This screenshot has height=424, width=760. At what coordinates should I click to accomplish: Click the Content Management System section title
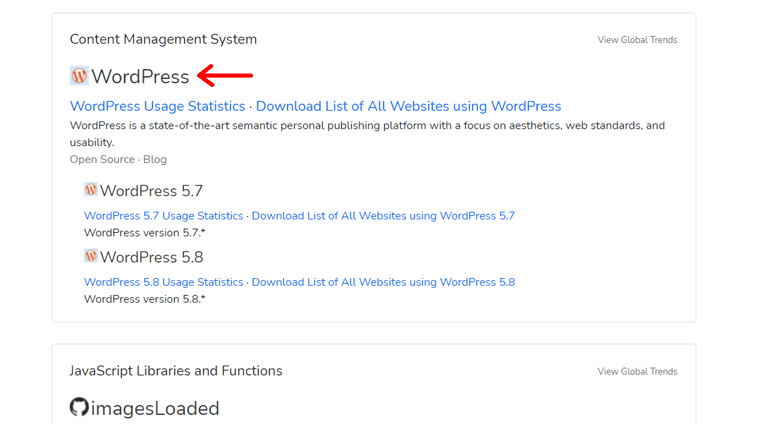click(163, 39)
